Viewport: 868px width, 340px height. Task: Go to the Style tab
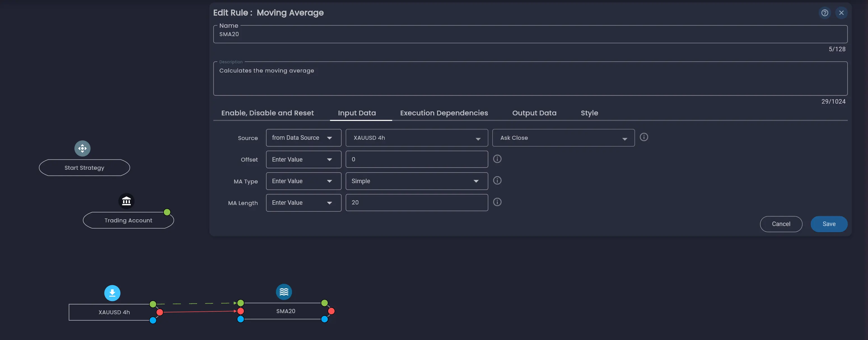[589, 113]
